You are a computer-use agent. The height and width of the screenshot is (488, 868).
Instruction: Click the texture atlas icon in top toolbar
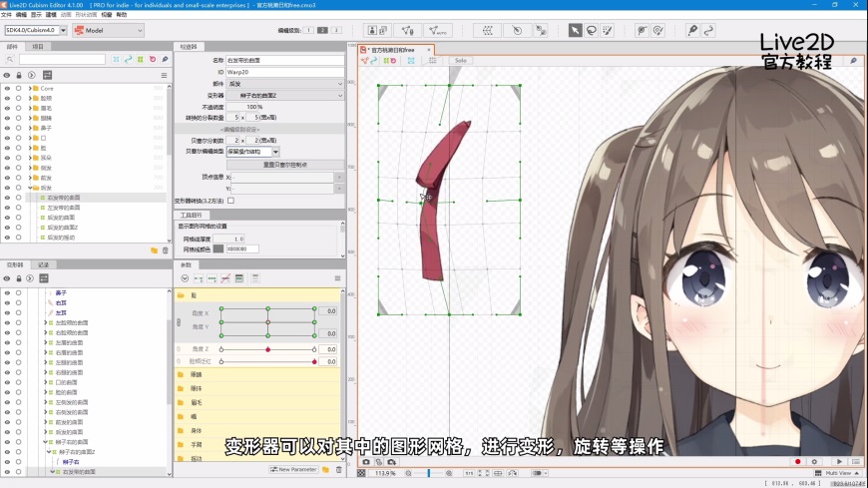(377, 31)
